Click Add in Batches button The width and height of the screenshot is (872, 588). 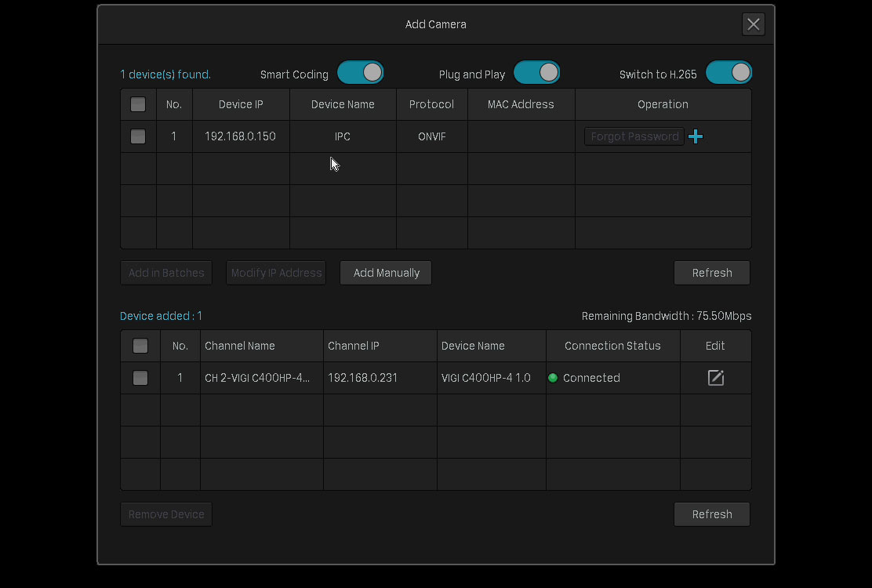166,273
